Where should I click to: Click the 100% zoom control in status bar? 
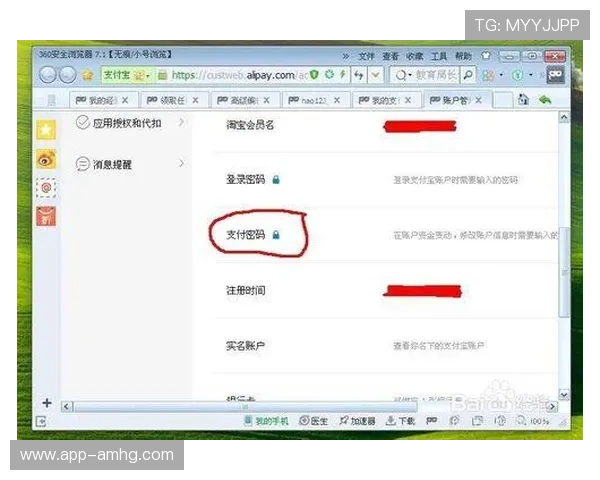533,421
